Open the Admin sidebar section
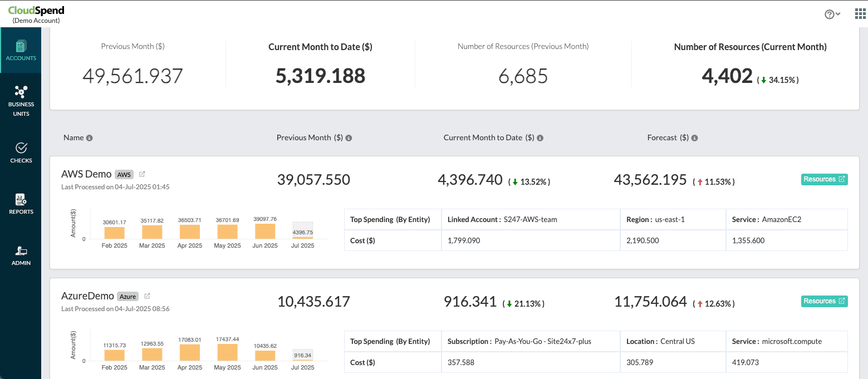 point(21,255)
